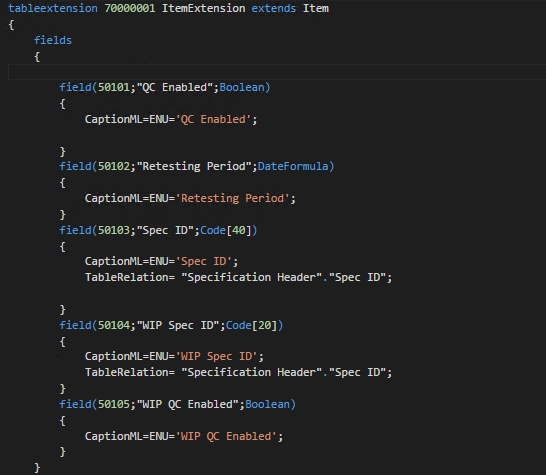Click the 'Retesting Period' caption string
The image size is (546, 475).
point(233,198)
